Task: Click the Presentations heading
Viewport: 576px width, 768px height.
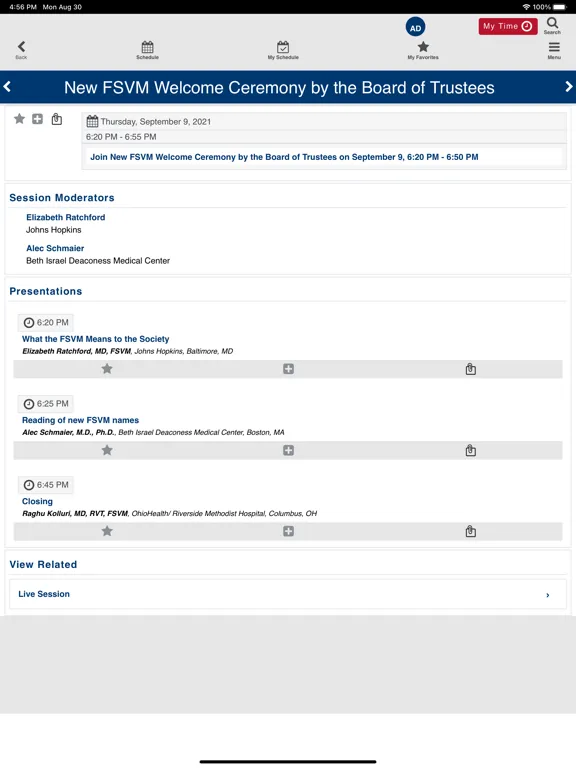Action: (x=46, y=291)
